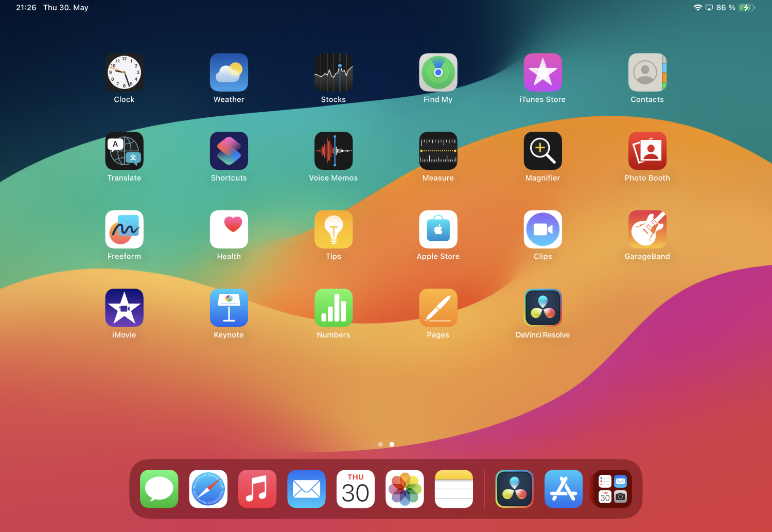
Task: Open the Clock app
Action: point(124,73)
